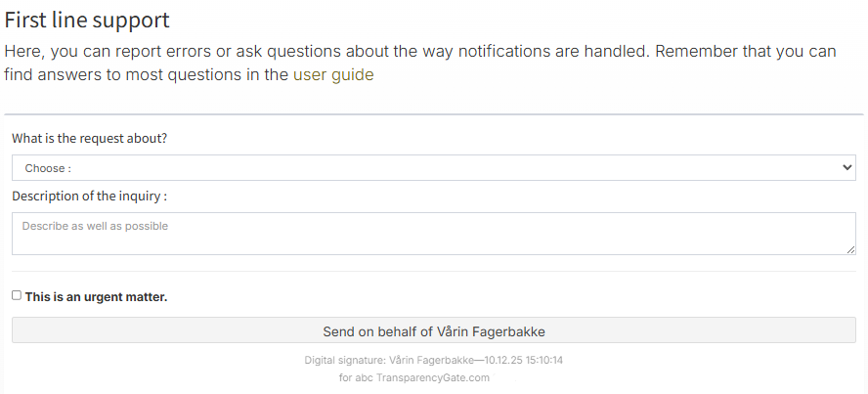Viewport: 868px width, 394px height.
Task: Click the chevron arrow on Choose dropdown
Action: (846, 168)
